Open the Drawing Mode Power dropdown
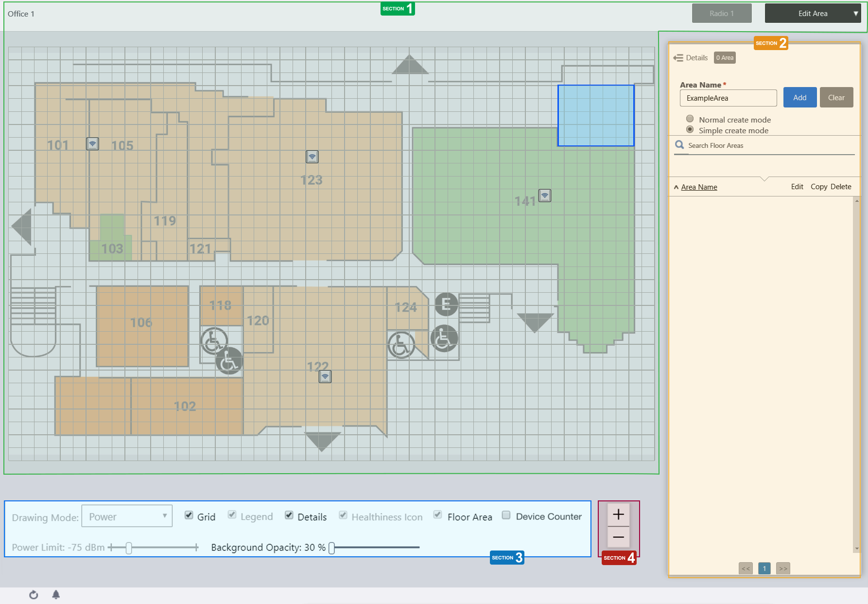868x604 pixels. [x=127, y=516]
